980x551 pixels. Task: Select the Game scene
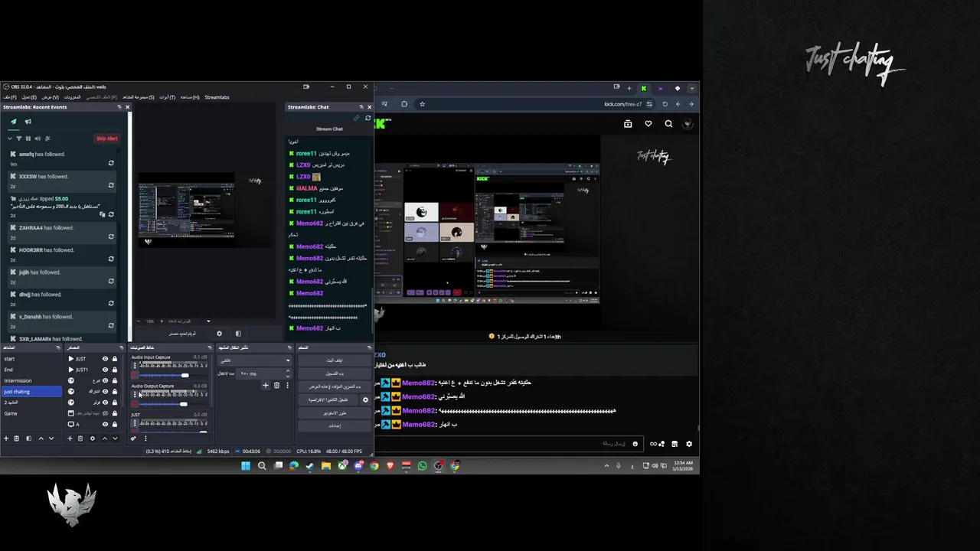coord(31,413)
